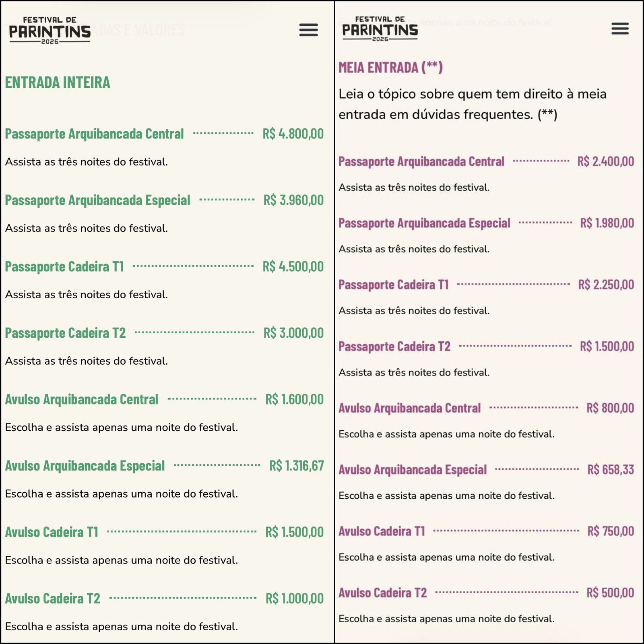
Task: Pick green Passaporte Cadeira T2 ticket
Action: coord(65,333)
